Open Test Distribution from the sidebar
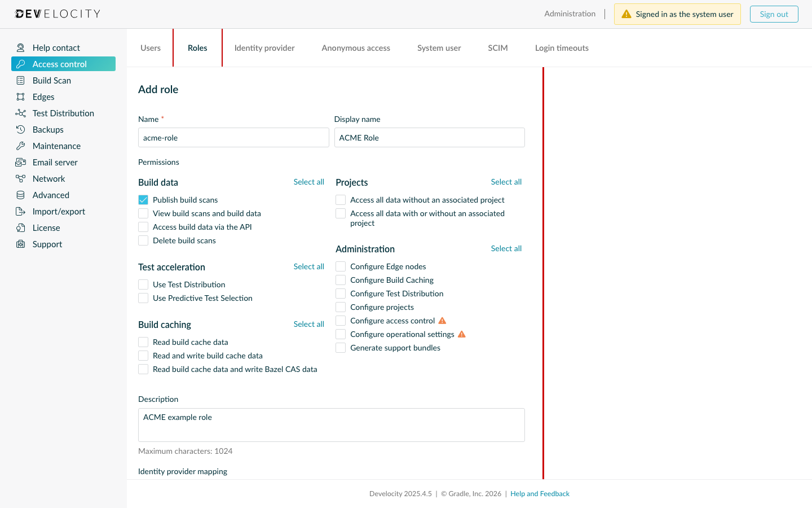The image size is (812, 508). (20, 113)
